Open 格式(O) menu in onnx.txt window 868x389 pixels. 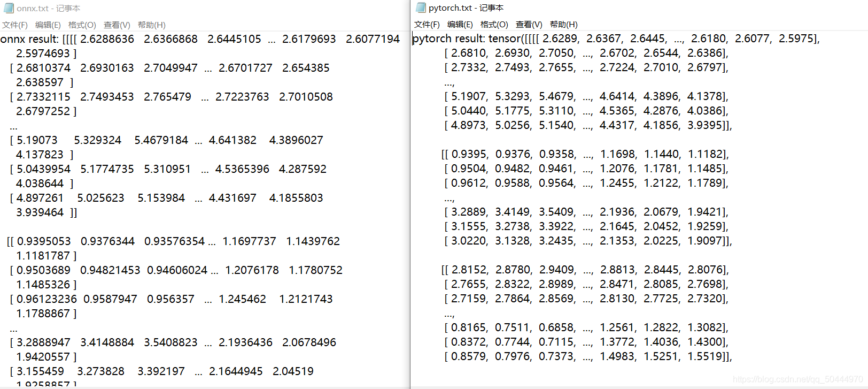(x=82, y=25)
